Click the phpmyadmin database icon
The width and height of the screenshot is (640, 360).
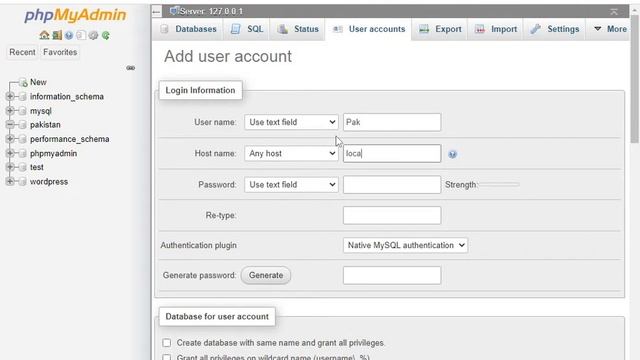(x=23, y=153)
